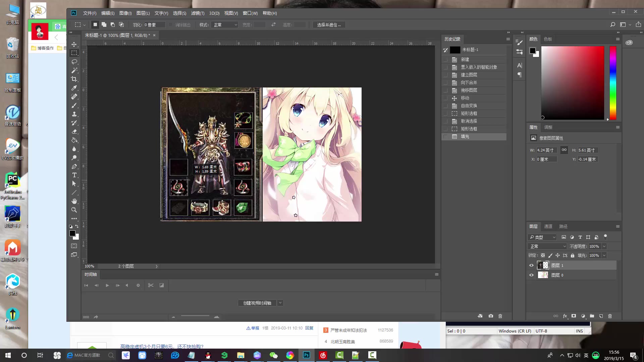Select the Healing Brush tool
644x362 pixels.
coord(74,97)
